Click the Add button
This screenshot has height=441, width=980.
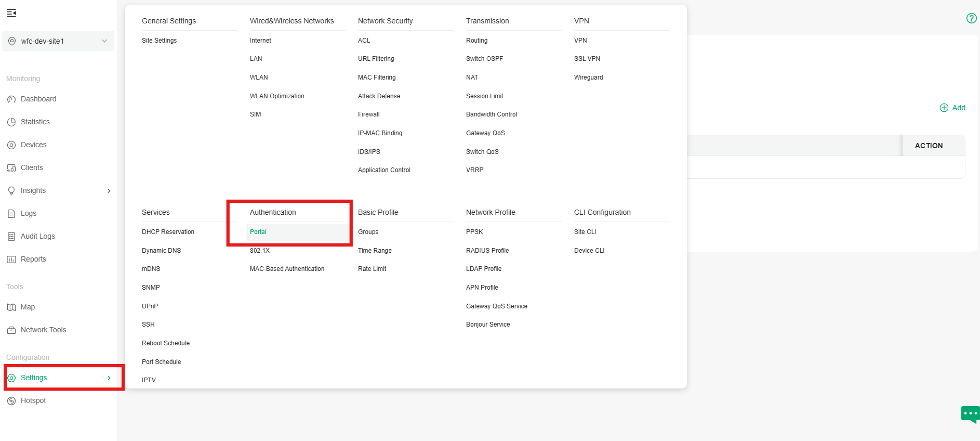[952, 108]
